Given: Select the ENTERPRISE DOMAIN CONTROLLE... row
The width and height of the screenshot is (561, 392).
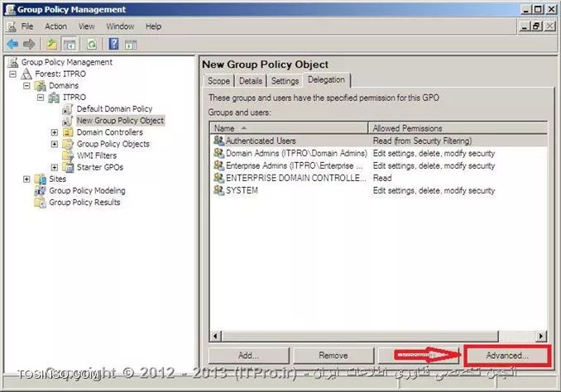Looking at the screenshot, I should pyautogui.click(x=378, y=178).
